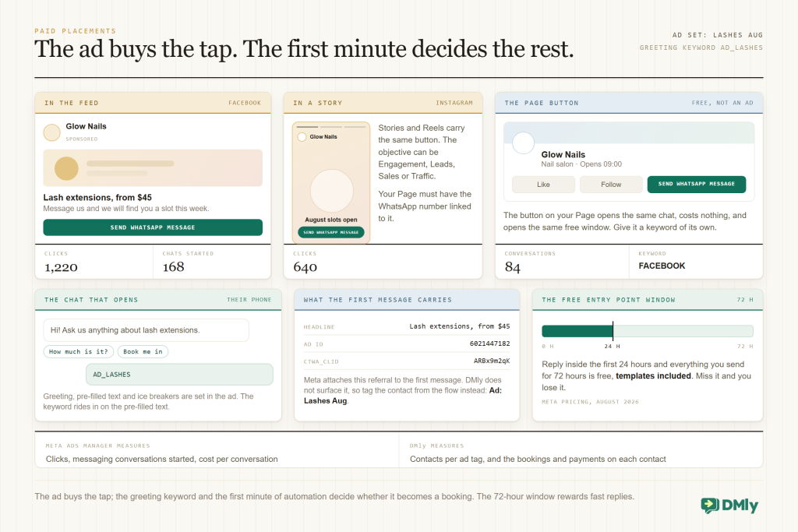Click the 640 clicks value for Instagram
798x532 pixels.
click(x=305, y=267)
